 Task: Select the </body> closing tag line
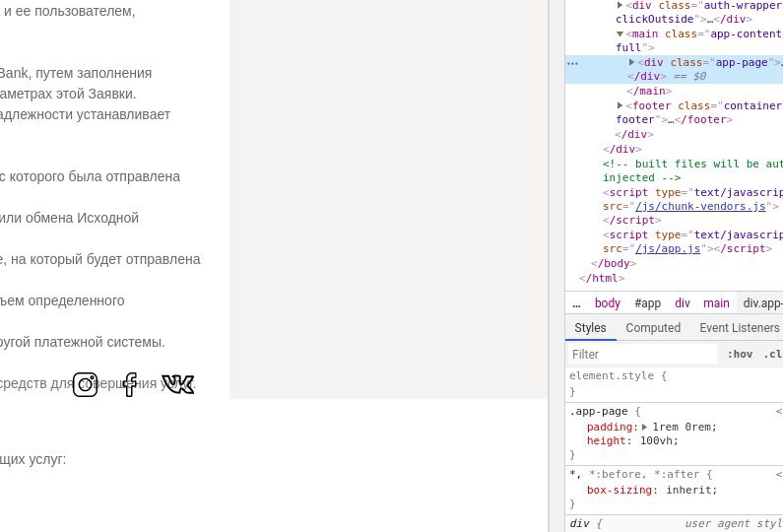pos(614,263)
